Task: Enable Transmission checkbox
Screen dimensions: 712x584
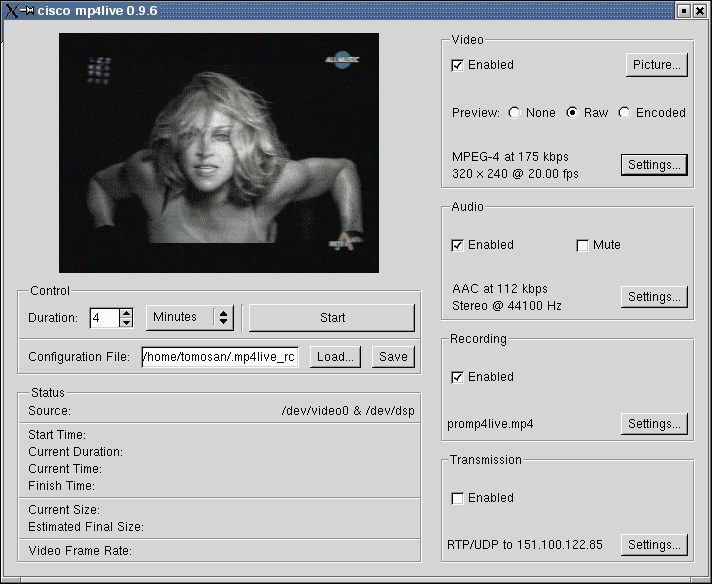Action: [458, 498]
